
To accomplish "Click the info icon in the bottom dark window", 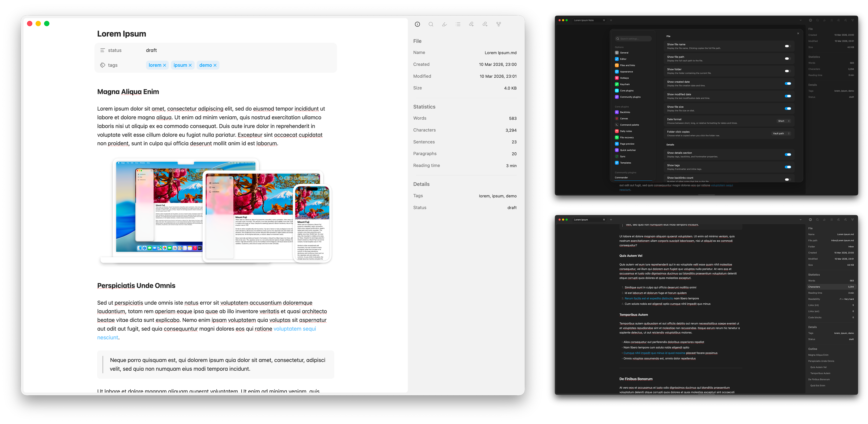I will pyautogui.click(x=810, y=219).
